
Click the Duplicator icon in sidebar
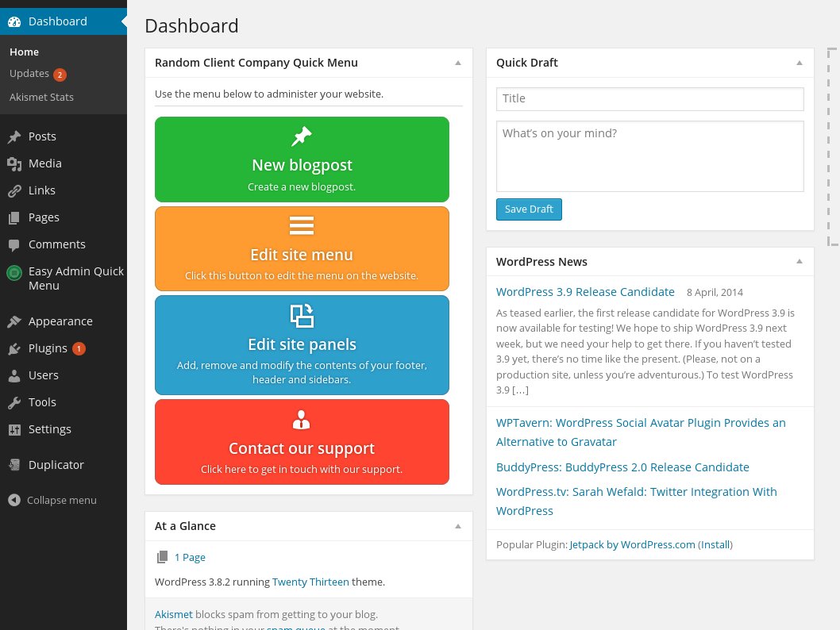[x=14, y=465]
